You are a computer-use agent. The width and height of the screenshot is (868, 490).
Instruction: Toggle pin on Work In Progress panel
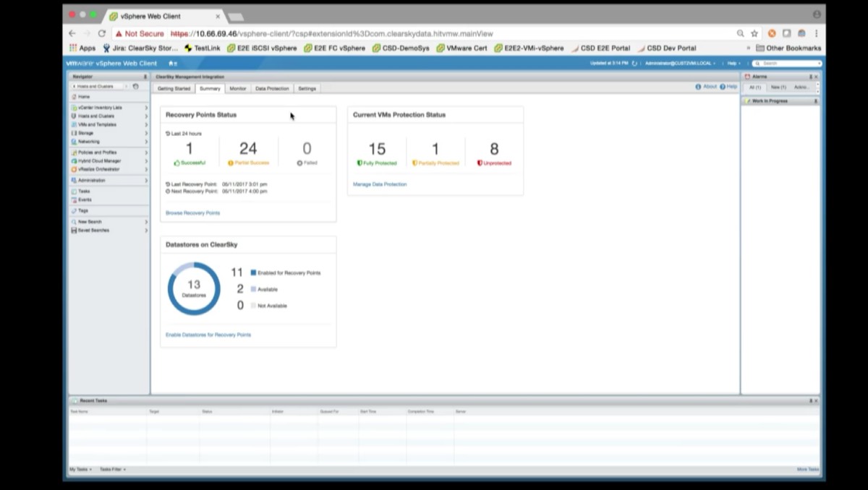pyautogui.click(x=815, y=101)
